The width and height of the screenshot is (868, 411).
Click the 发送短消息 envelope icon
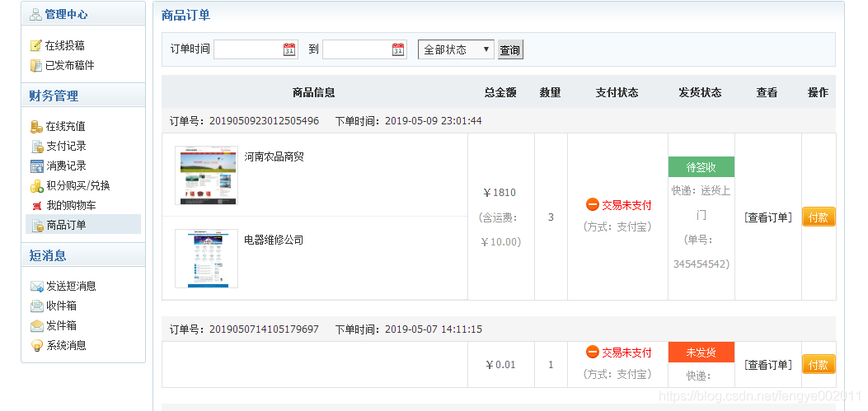pyautogui.click(x=37, y=286)
